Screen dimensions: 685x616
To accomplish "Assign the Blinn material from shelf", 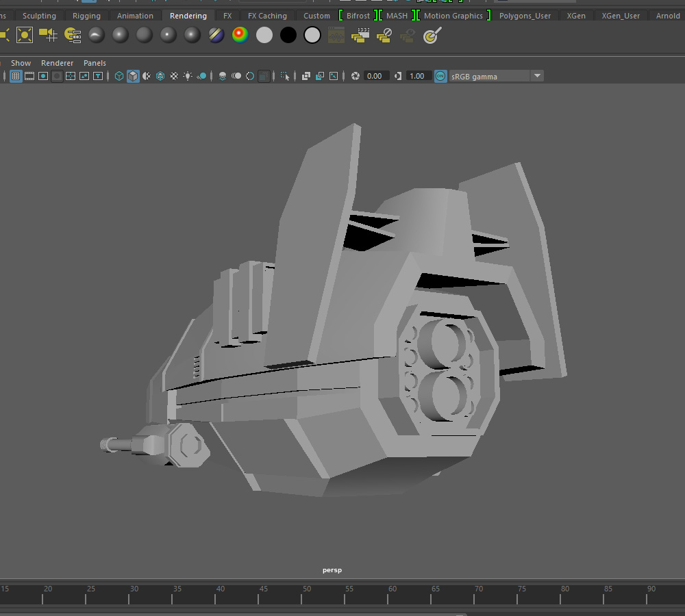I will coord(121,35).
